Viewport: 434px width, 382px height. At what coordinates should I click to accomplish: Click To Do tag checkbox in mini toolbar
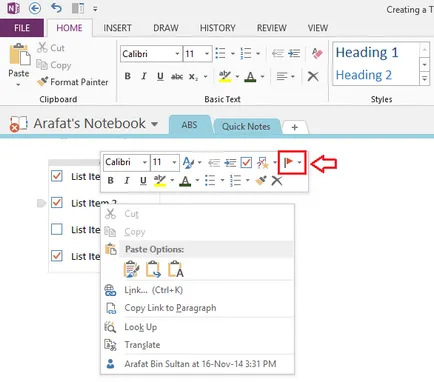pyautogui.click(x=246, y=163)
